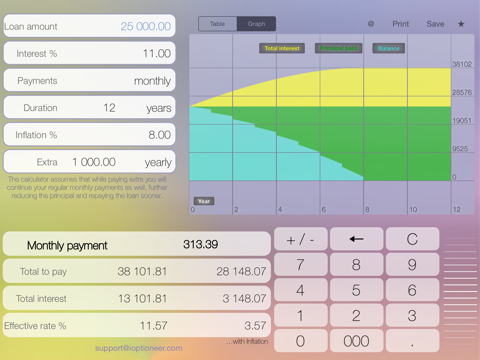Tap the 000 triple zero key

click(356, 341)
